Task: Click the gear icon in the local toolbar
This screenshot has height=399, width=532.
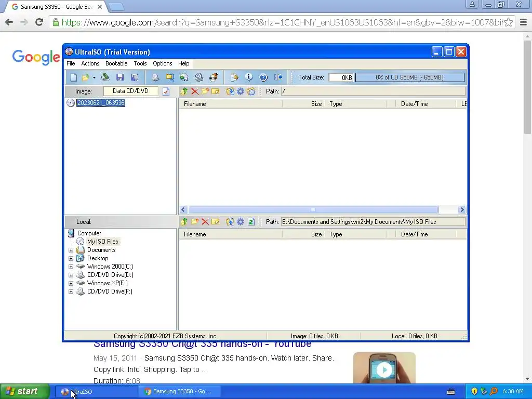Action: click(x=240, y=221)
